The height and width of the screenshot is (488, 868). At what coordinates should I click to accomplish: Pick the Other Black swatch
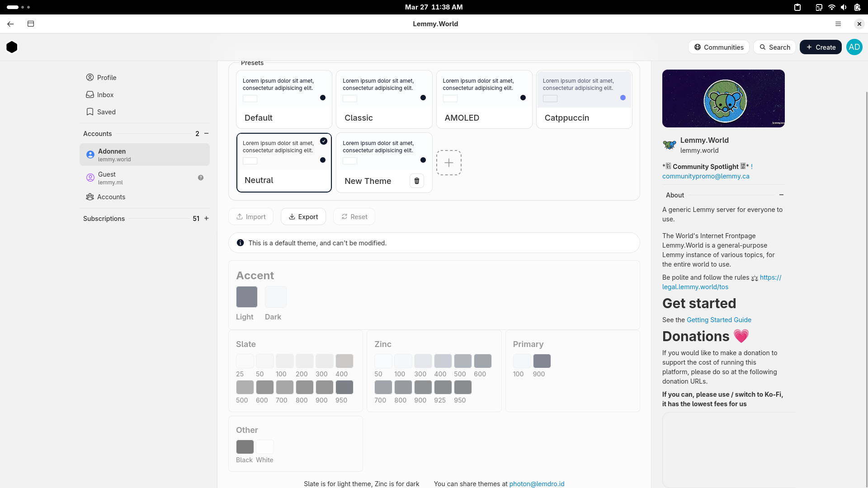(x=245, y=447)
